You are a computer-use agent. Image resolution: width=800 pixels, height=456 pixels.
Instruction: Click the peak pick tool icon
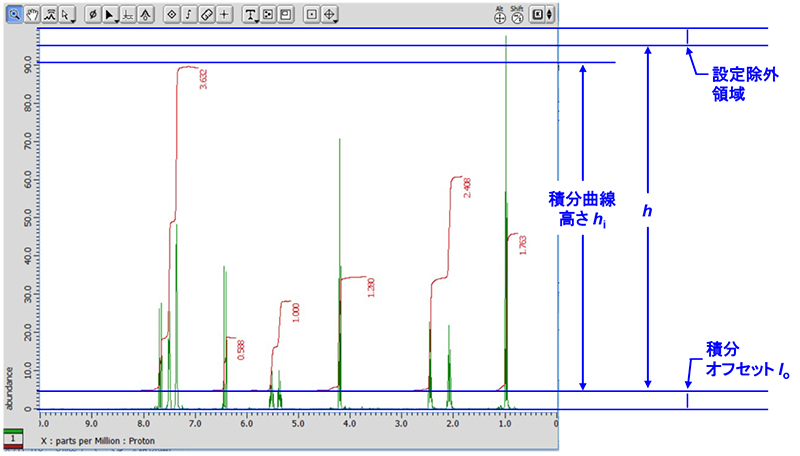point(50,15)
